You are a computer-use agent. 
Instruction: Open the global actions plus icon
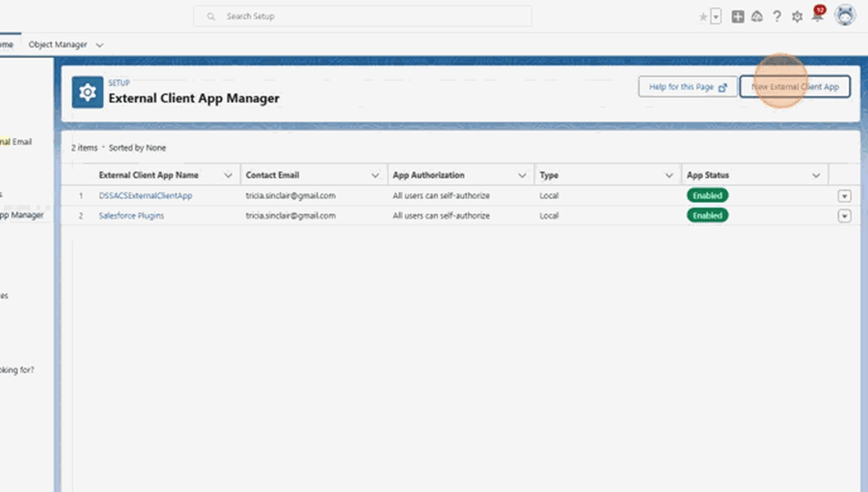pyautogui.click(x=738, y=16)
